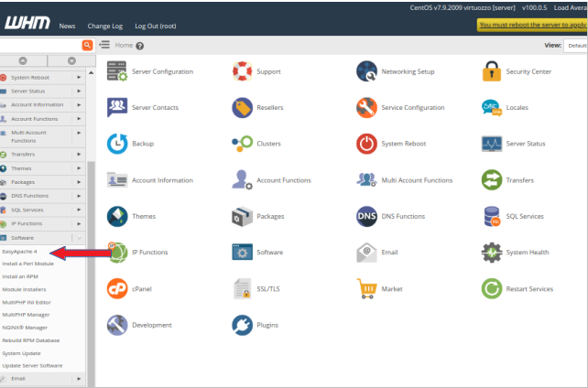588x388 pixels.
Task: Click the SQL Services database icon
Action: pyautogui.click(x=491, y=216)
